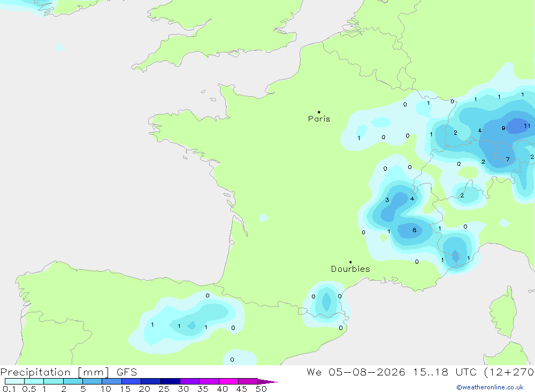Pick the 10–15 mm legend color swatch
This screenshot has width=535, height=392.
(112, 381)
